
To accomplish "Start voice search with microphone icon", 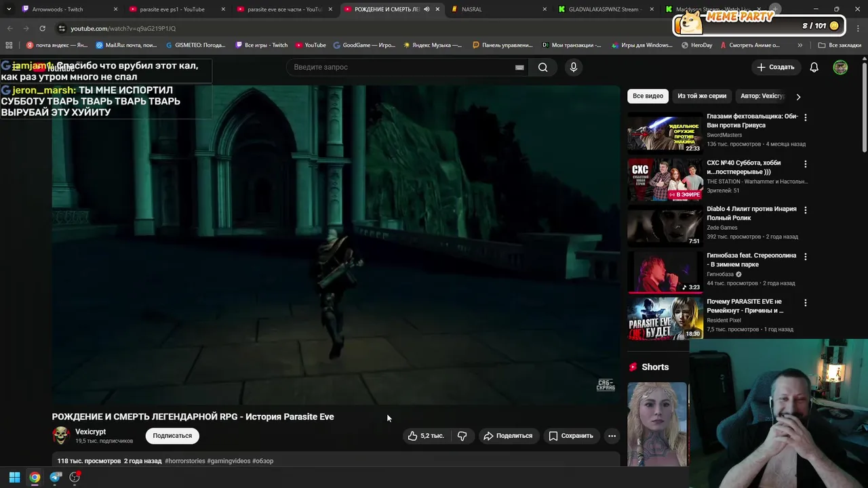I will [574, 67].
